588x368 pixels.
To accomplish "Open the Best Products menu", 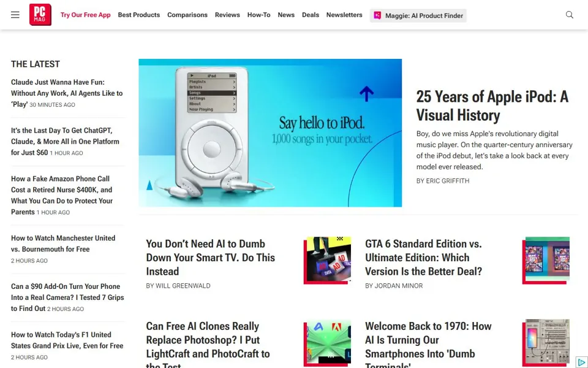I will click(x=139, y=15).
